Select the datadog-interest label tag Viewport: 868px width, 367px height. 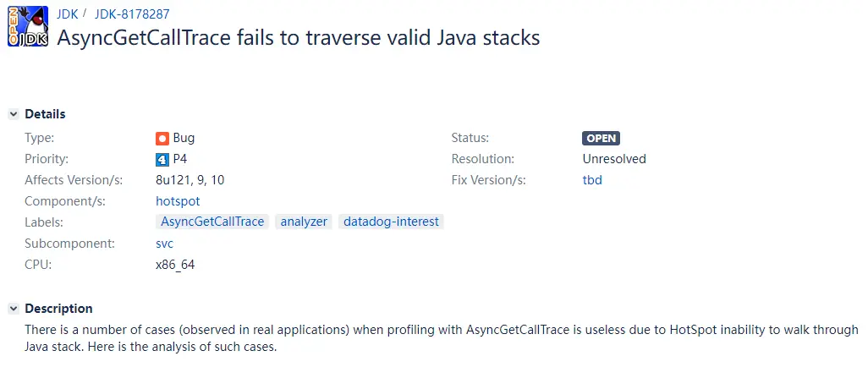(391, 222)
